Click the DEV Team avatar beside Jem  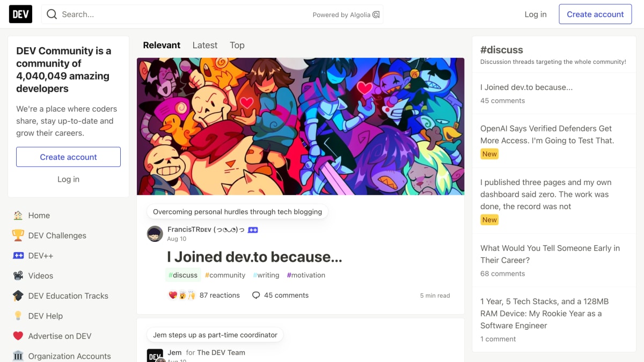(x=155, y=355)
